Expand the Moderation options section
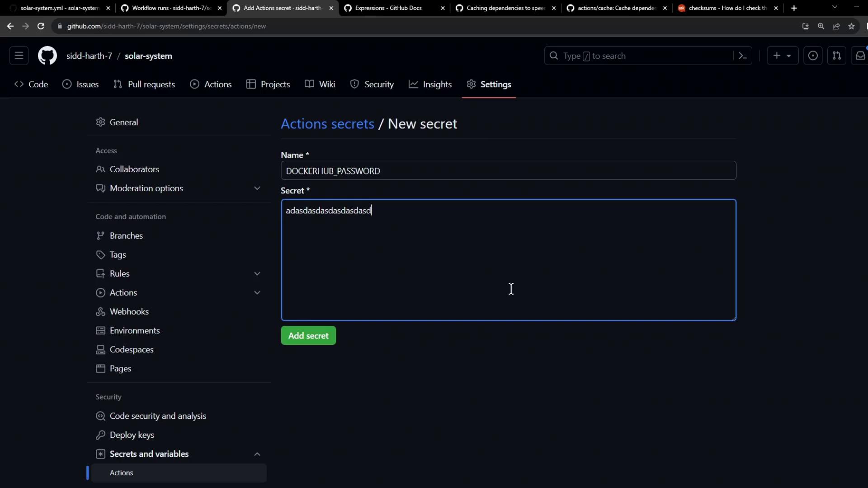 tap(257, 188)
